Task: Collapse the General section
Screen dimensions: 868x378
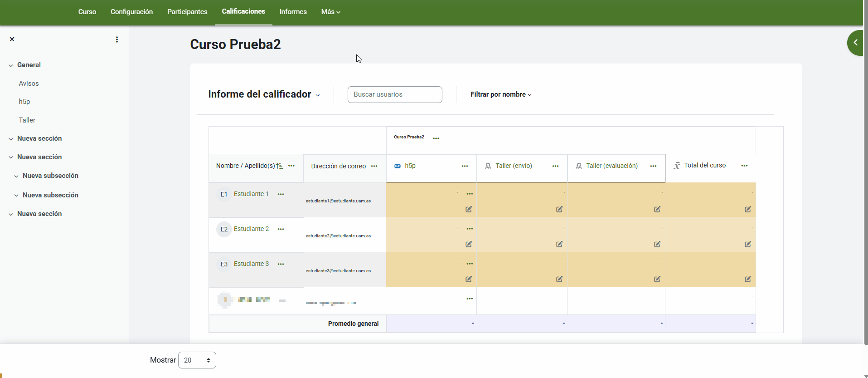Action: point(11,65)
